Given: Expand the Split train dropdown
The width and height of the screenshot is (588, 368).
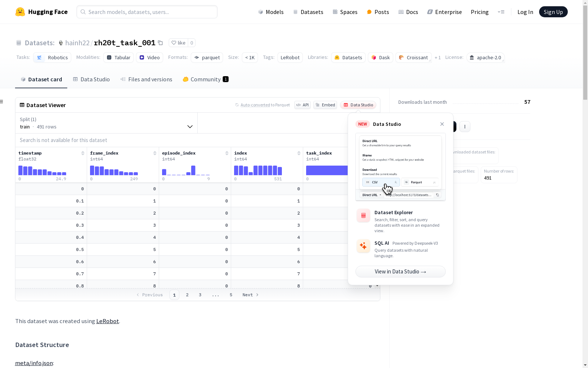Looking at the screenshot, I should coord(107,123).
